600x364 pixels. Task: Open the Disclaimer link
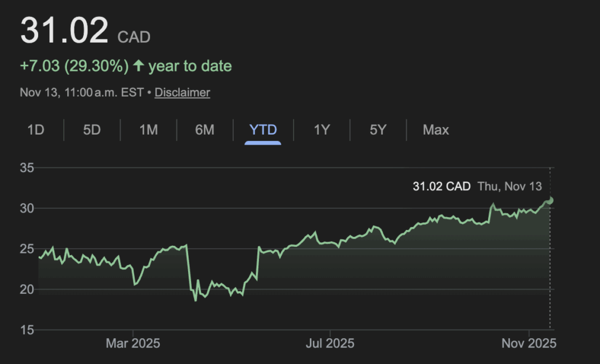(182, 92)
